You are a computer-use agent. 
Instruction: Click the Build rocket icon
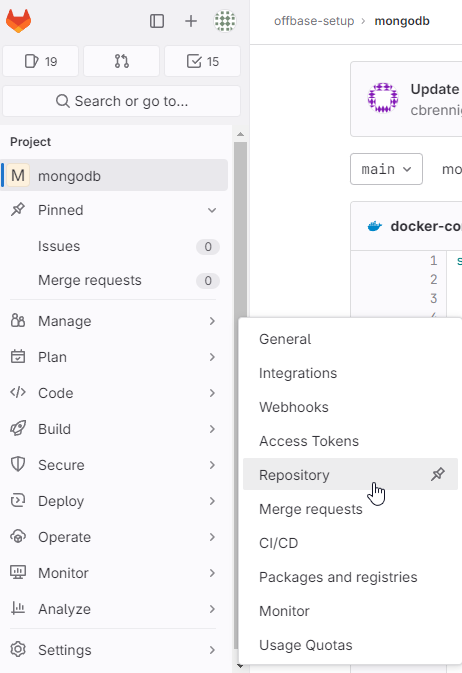[x=18, y=428]
